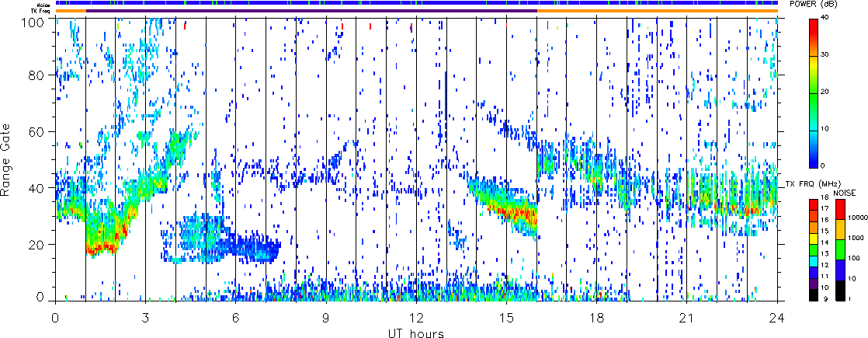
Task: Click the '1' value at bottom of NOISE scale
Action: (x=849, y=298)
